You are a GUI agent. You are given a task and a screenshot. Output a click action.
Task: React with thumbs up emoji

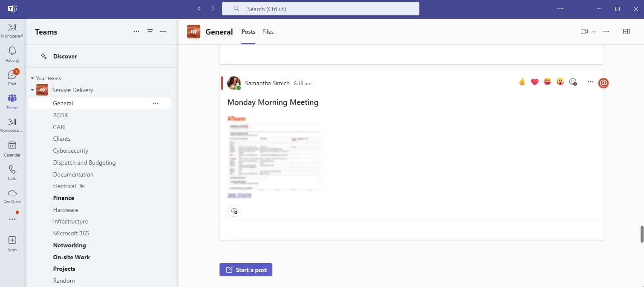(522, 81)
